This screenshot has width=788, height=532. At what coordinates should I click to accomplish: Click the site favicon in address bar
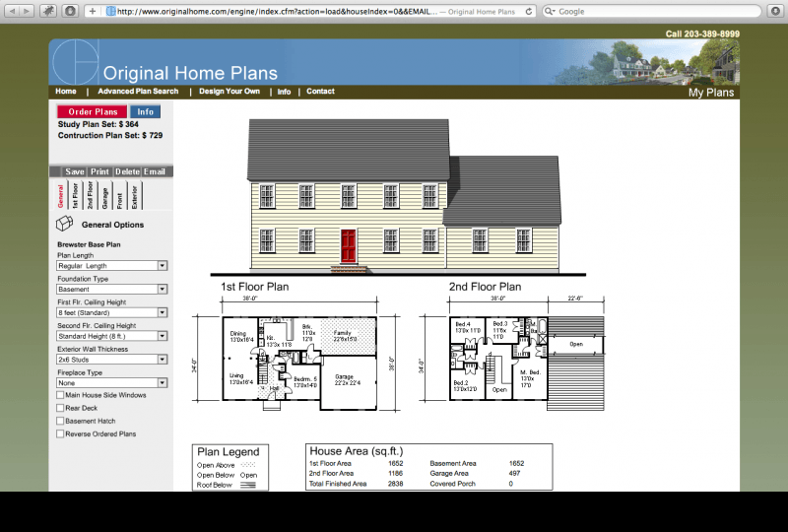coord(111,11)
